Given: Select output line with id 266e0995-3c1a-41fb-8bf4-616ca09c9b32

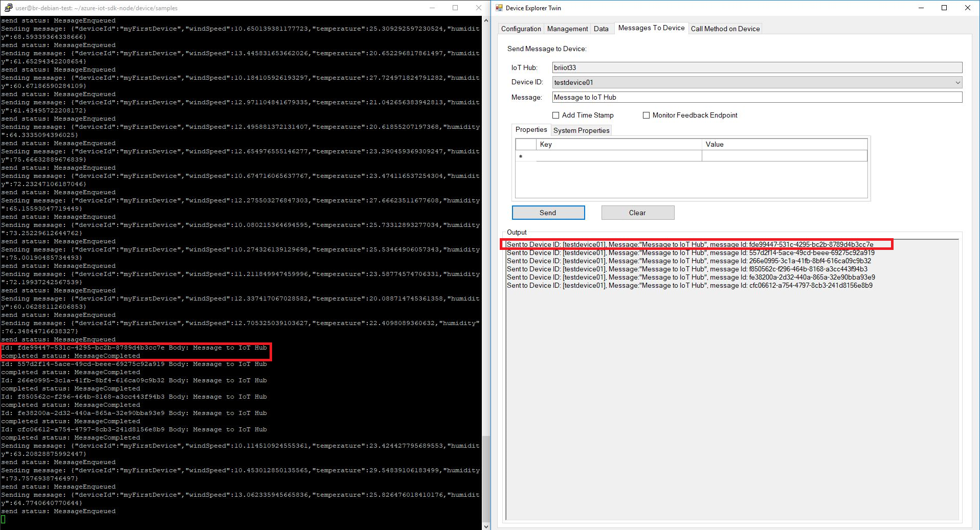Looking at the screenshot, I should tap(689, 261).
